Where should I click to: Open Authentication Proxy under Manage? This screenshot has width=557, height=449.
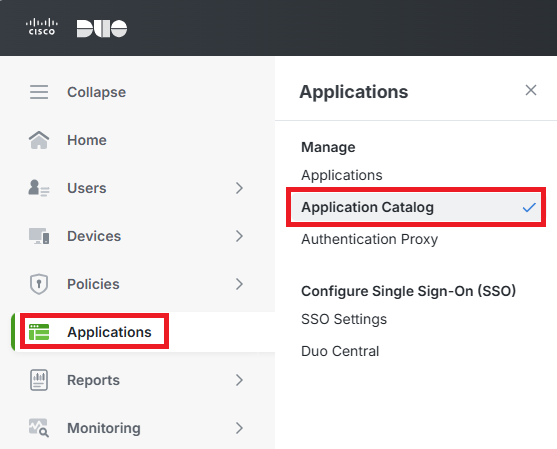(x=369, y=239)
